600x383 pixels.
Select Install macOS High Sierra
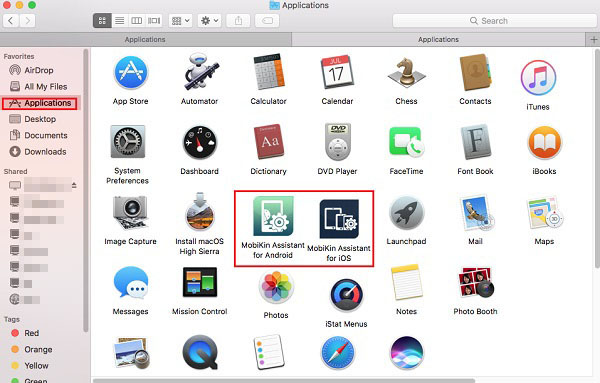pyautogui.click(x=199, y=212)
